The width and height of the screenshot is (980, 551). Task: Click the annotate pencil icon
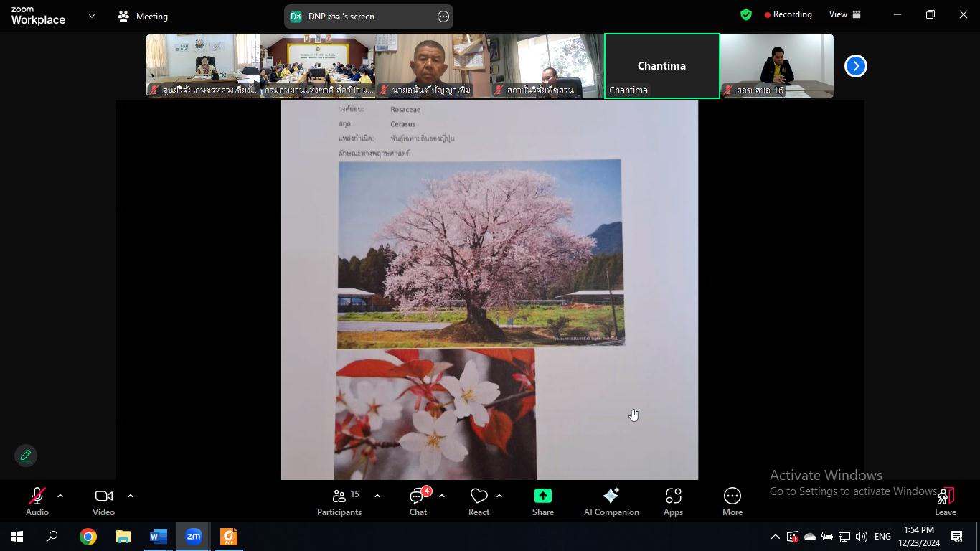pyautogui.click(x=26, y=456)
